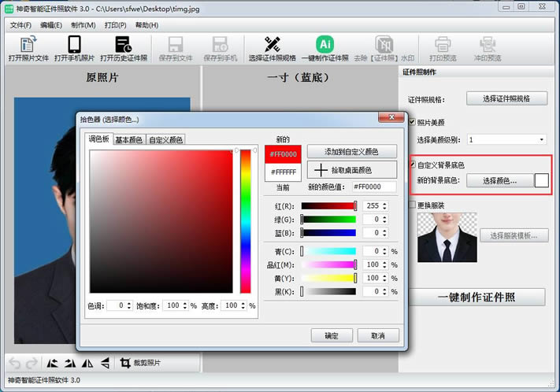The image size is (560, 392).
Task: Click the current #FFFFFF swatch
Action: [x=283, y=172]
